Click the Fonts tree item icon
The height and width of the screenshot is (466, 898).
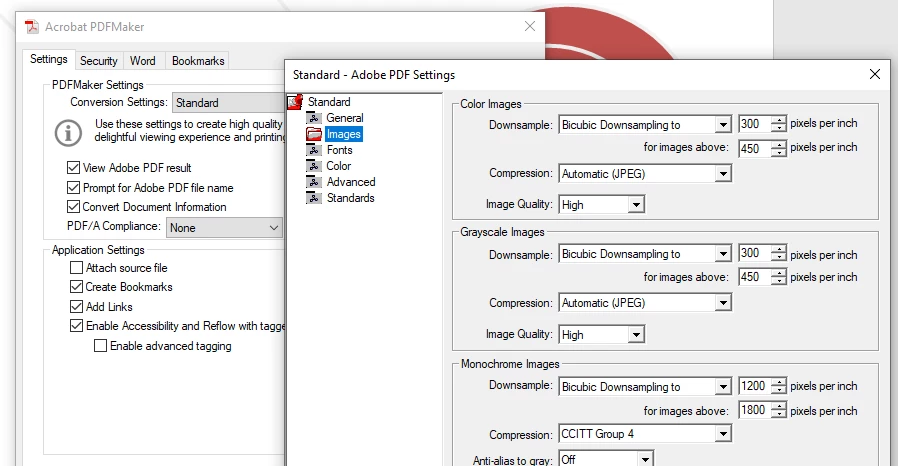tap(314, 150)
